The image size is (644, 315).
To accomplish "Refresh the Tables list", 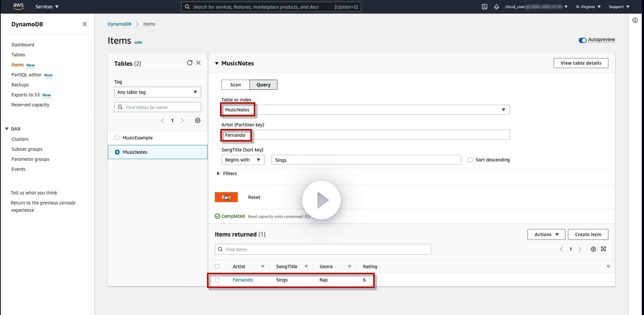I will pos(190,63).
